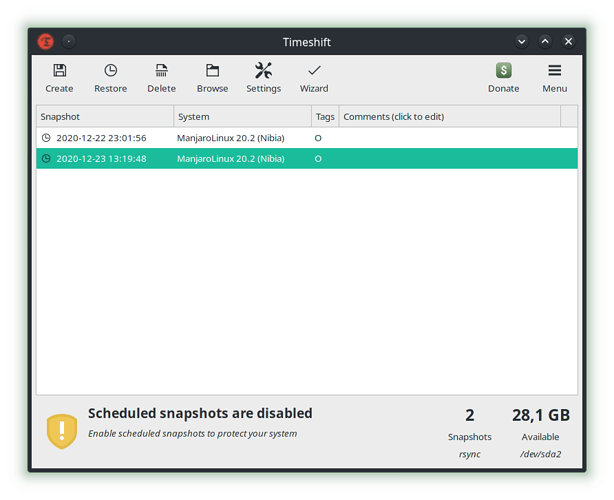The image size is (614, 500).
Task: Edit comment field of 2020-12-23 snapshot
Action: coord(450,159)
